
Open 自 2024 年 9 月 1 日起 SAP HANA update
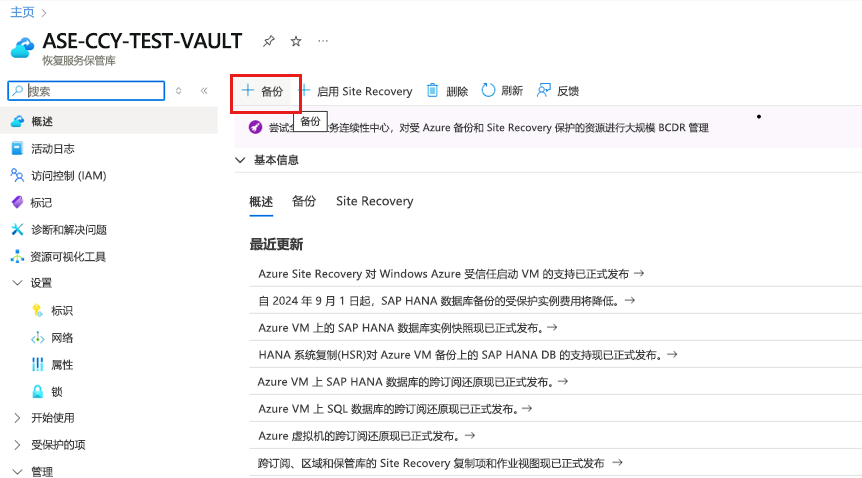(x=446, y=301)
